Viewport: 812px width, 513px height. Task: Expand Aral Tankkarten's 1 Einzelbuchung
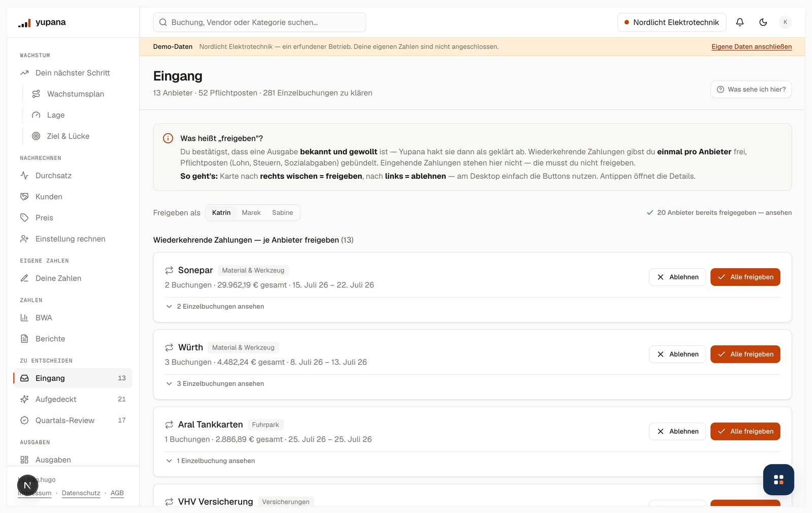click(210, 461)
